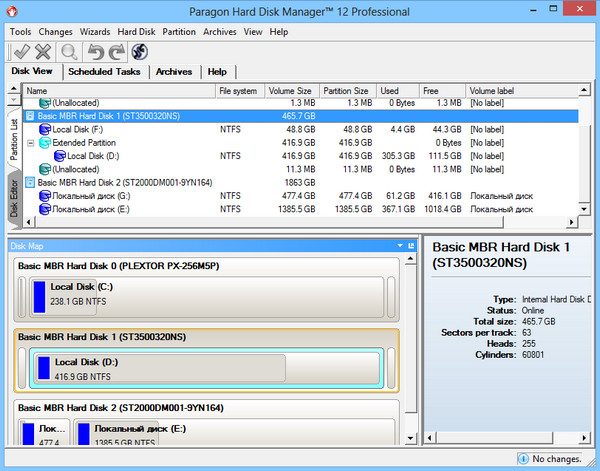Click the Paragon app icon in title bar

(12, 11)
